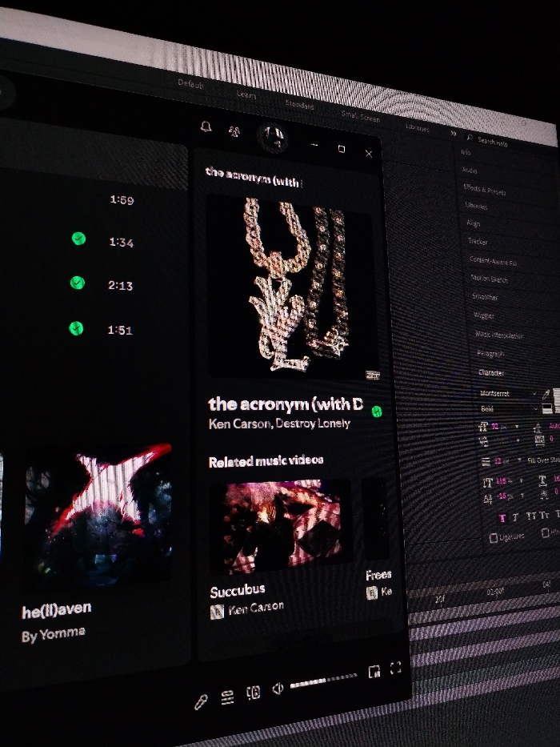The image size is (560, 747).
Task: Click the Related music videos heading
Action: click(x=266, y=460)
